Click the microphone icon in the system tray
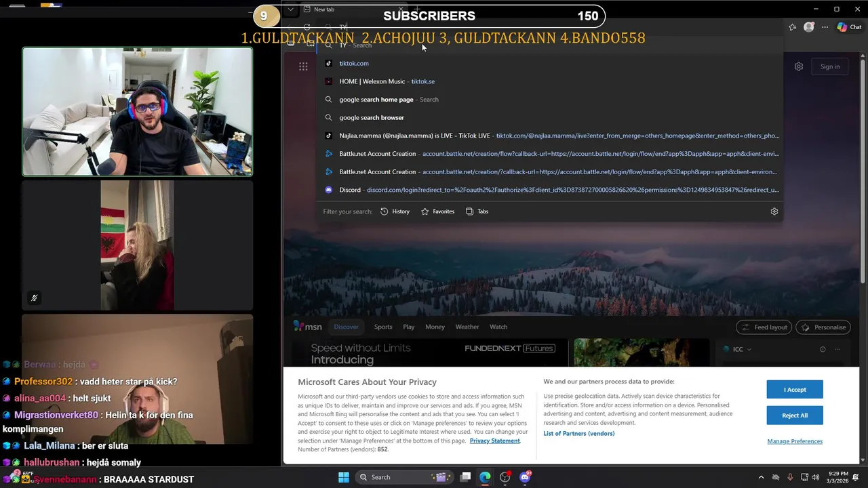 pyautogui.click(x=790, y=477)
